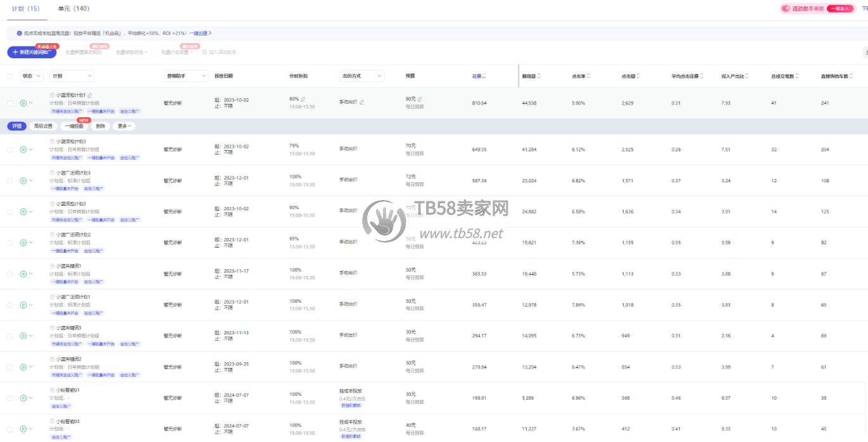
Task: Click the pink 一键加入 button
Action: (840, 9)
